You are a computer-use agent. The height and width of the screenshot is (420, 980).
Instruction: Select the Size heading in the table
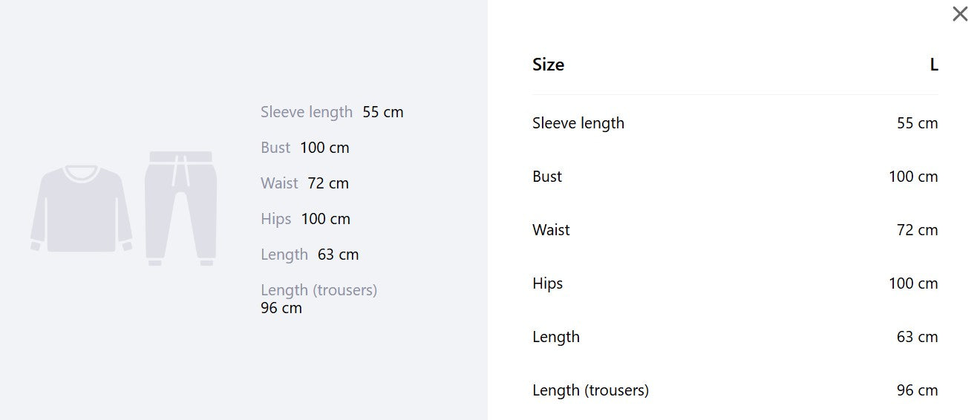tap(548, 65)
